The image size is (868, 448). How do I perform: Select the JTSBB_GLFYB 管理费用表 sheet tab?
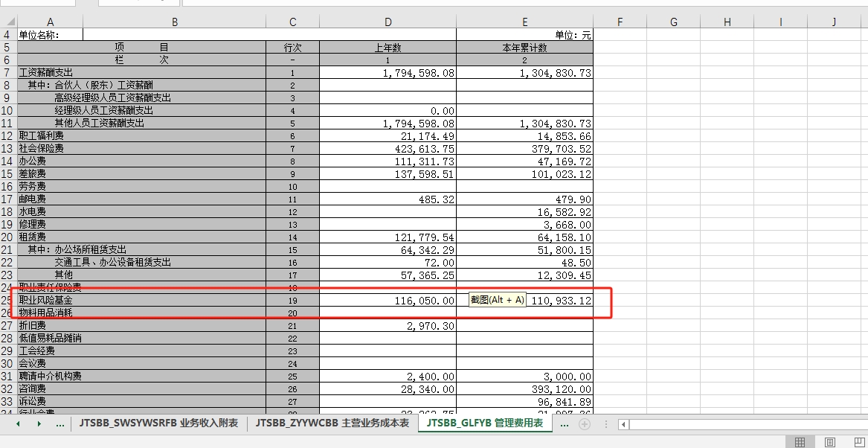[x=484, y=423]
